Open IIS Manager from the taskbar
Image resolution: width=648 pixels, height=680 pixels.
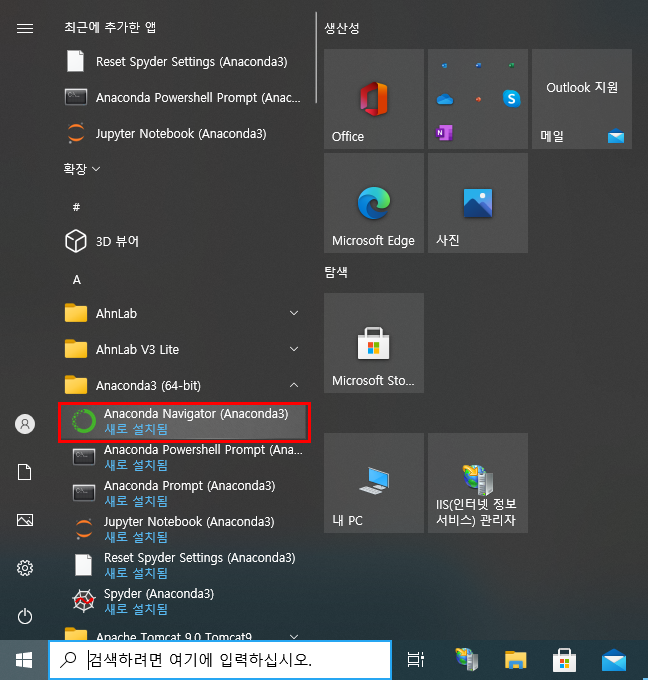[467, 660]
